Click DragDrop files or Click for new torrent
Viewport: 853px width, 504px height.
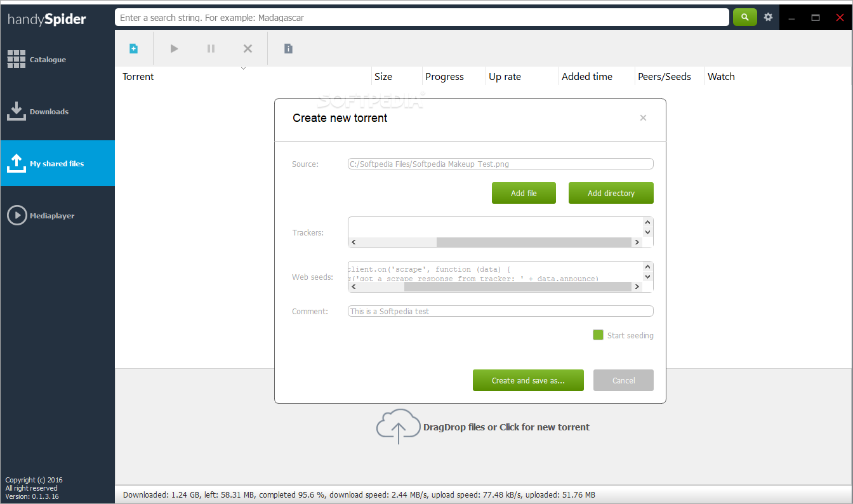tap(506, 427)
